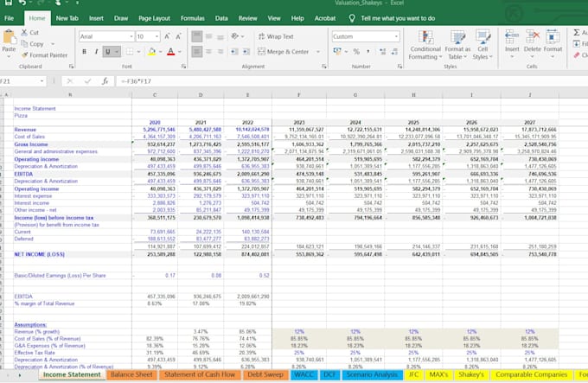Click inside the formula bar

pos(350,81)
